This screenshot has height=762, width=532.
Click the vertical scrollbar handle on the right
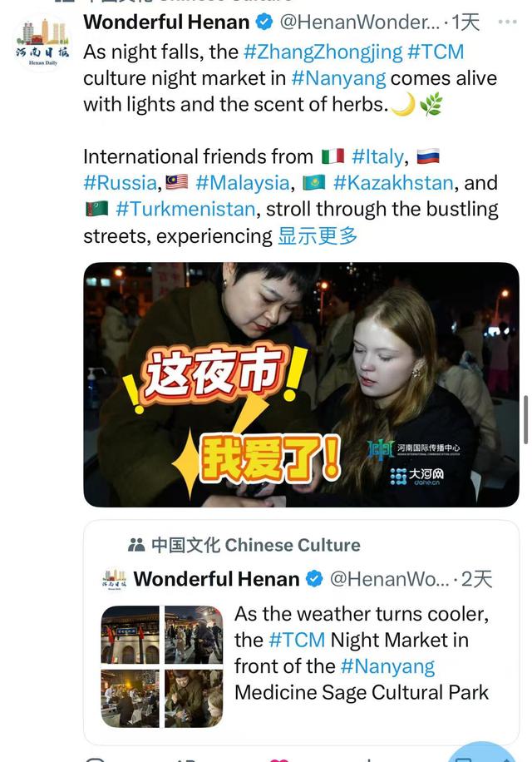(x=525, y=419)
